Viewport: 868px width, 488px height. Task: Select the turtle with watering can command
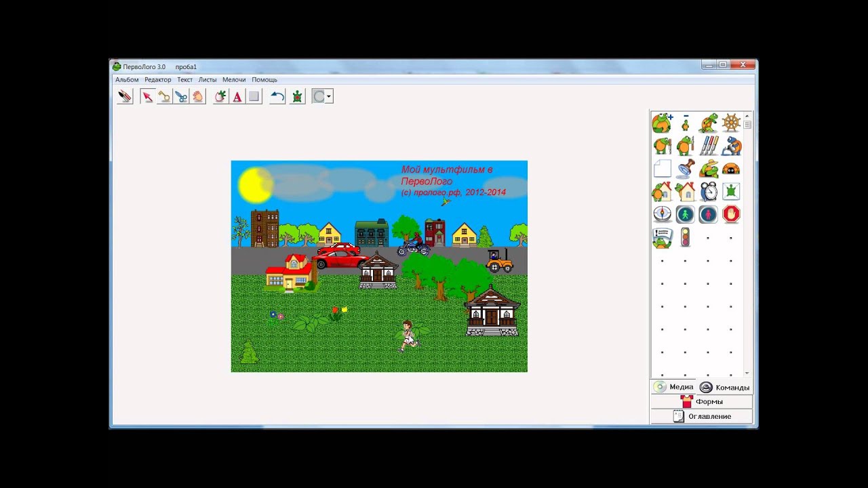click(x=731, y=146)
